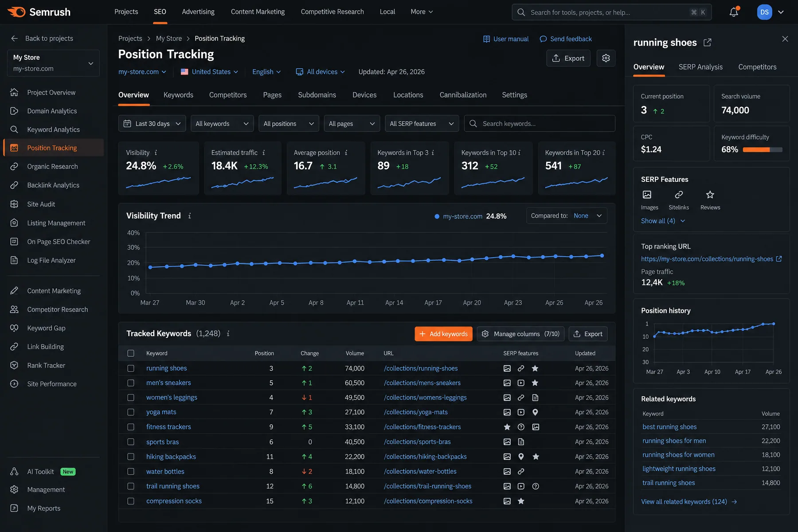Check the sports bras row checkbox
Image resolution: width=798 pixels, height=532 pixels.
pos(131,442)
